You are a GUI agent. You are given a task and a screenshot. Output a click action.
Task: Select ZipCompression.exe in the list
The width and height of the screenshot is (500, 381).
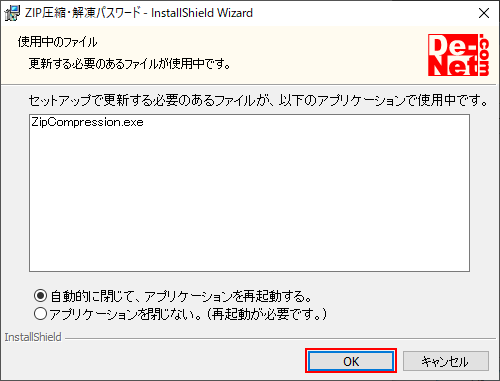click(87, 122)
